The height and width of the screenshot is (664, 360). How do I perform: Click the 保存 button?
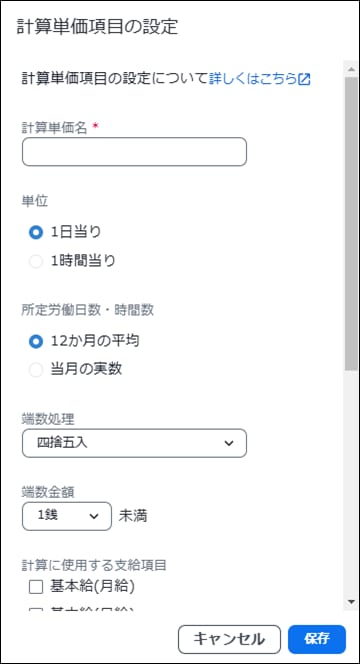(317, 639)
